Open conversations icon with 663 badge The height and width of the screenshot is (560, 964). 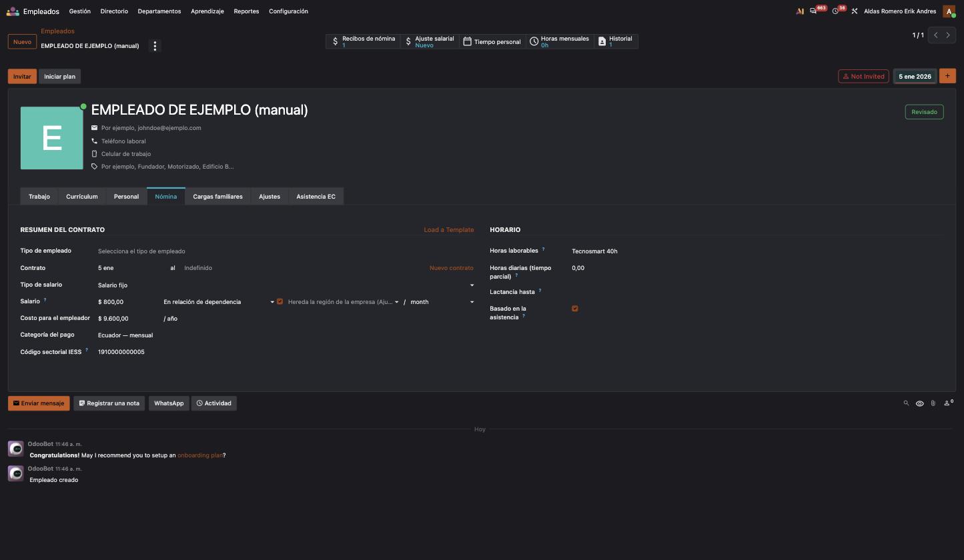pos(813,11)
